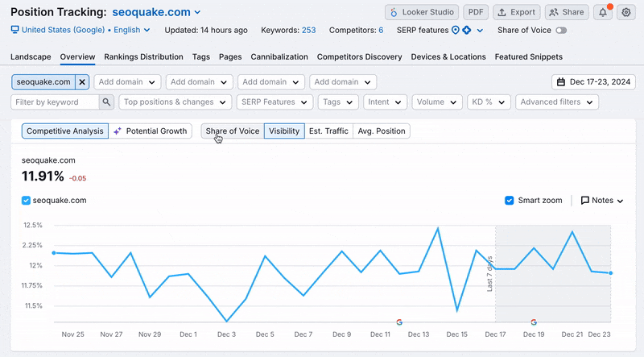Click the Export button
Screen dimensions: 644x357
[x=516, y=12]
